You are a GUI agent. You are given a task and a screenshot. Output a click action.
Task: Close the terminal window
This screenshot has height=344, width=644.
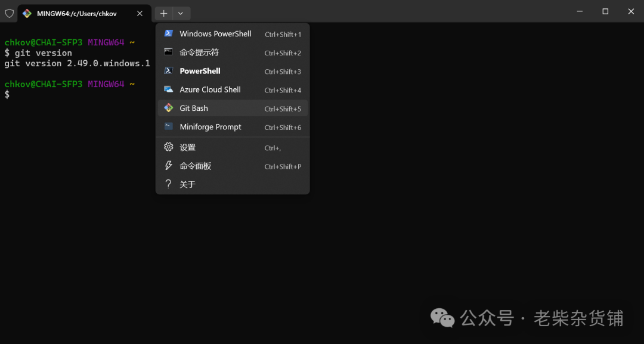(631, 11)
